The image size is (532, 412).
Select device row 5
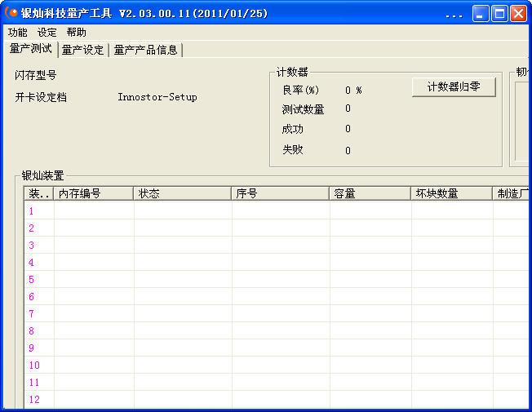pos(276,279)
